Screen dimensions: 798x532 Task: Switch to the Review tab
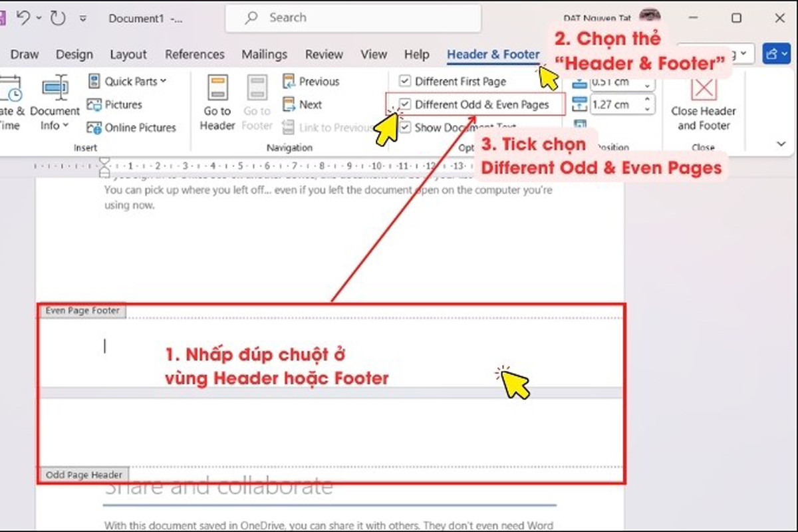point(324,55)
